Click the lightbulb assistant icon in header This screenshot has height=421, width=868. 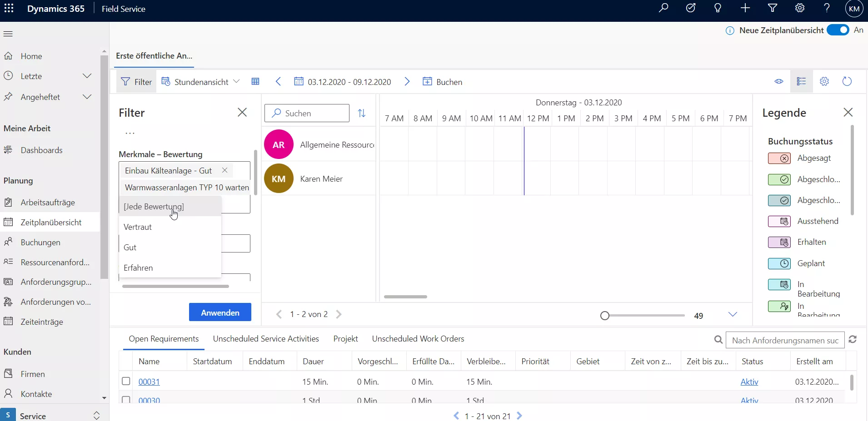click(x=718, y=8)
